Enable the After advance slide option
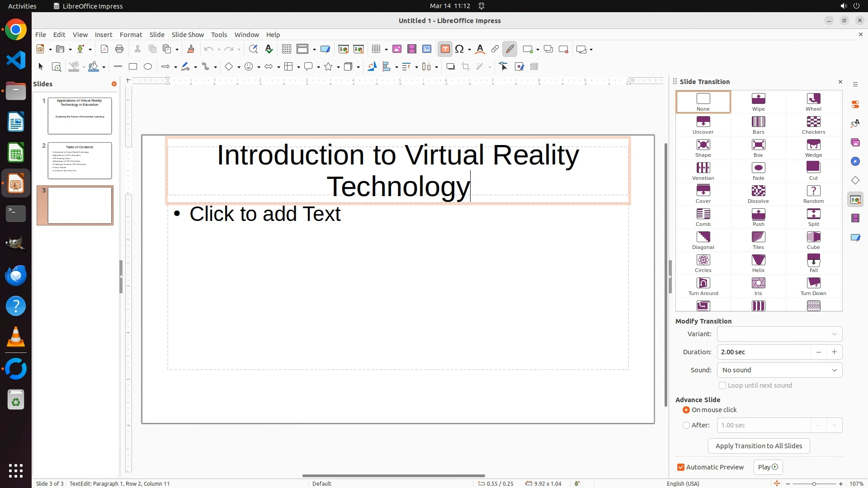 click(686, 425)
